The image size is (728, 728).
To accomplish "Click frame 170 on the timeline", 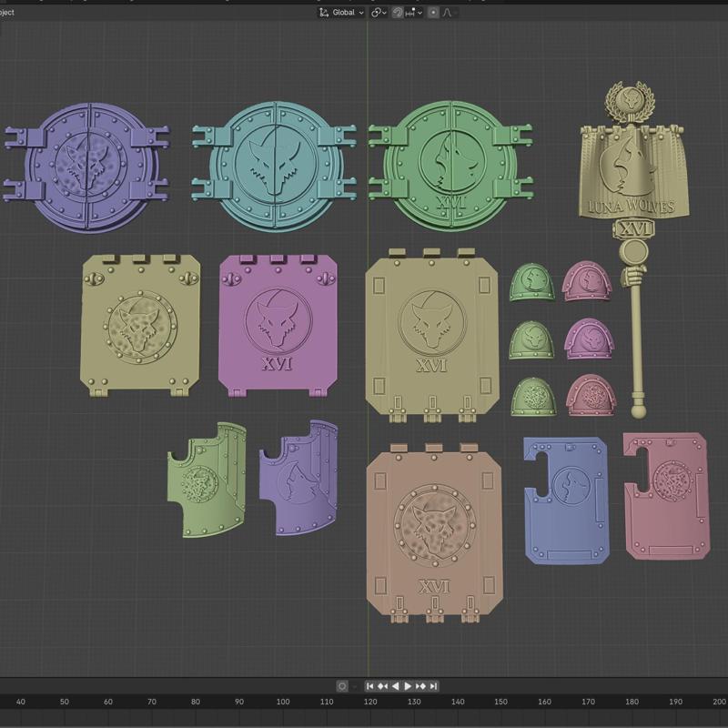I will [x=588, y=702].
